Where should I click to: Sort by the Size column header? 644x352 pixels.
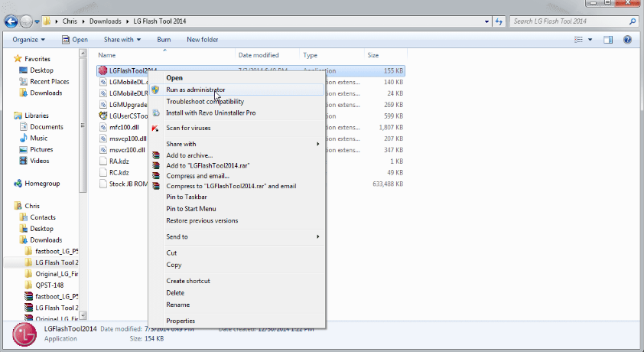(373, 55)
